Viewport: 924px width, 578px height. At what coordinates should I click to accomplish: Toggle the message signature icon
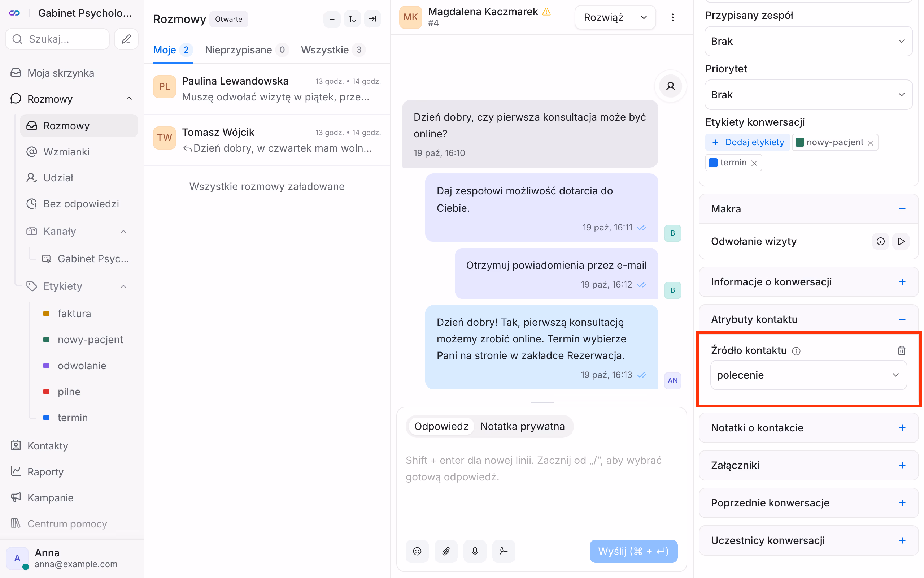point(504,551)
